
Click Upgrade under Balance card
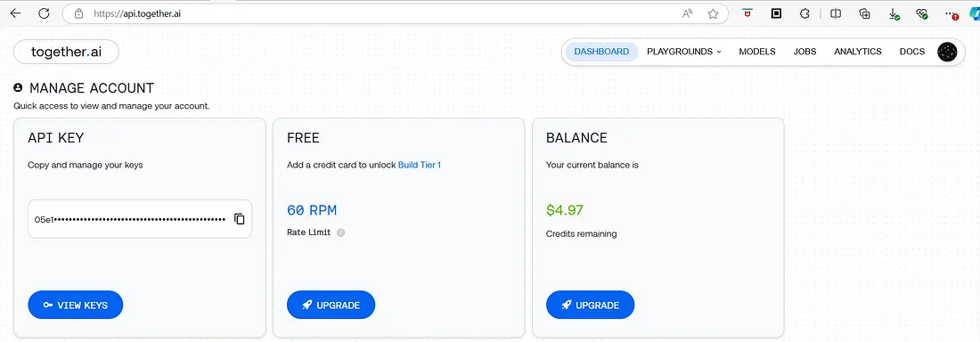pyautogui.click(x=590, y=305)
